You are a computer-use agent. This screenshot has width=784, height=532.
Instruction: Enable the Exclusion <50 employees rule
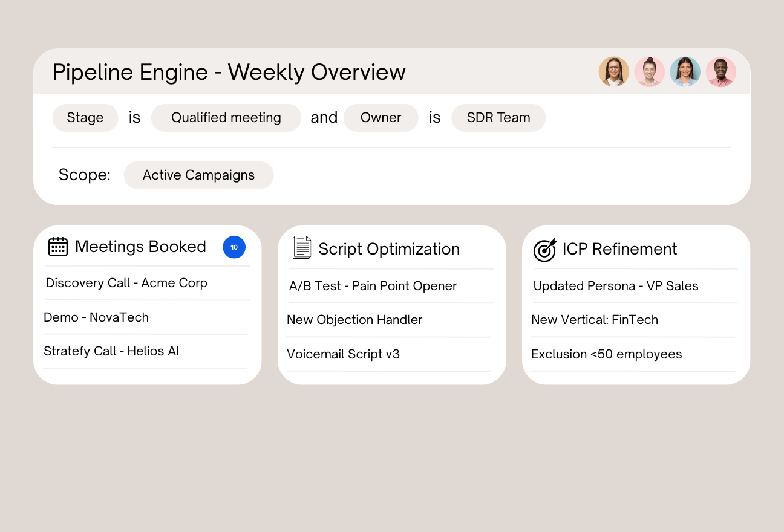point(606,354)
